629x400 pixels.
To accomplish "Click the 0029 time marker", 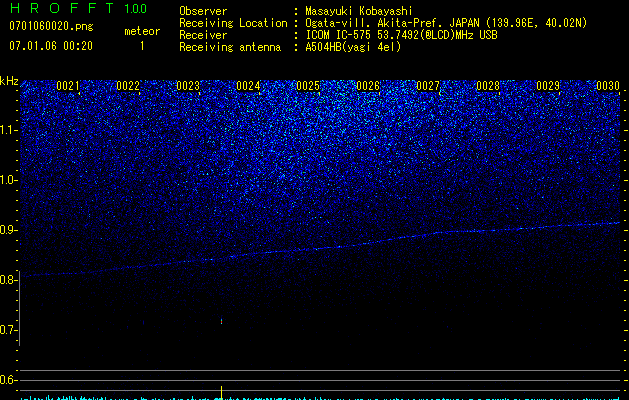I will [x=548, y=86].
